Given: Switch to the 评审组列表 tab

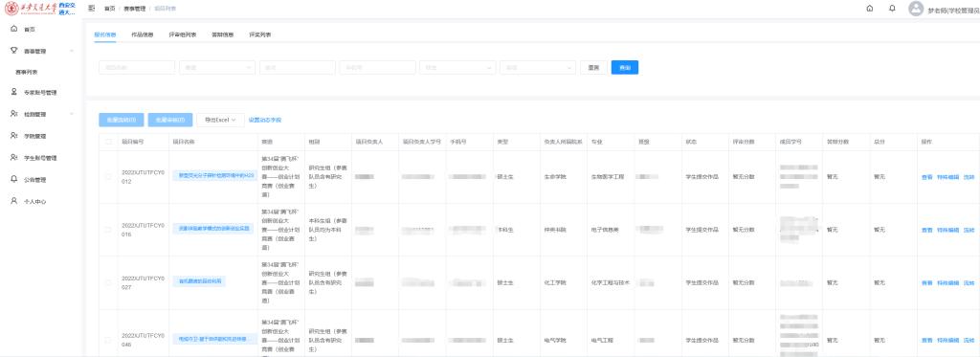Looking at the screenshot, I should (183, 35).
